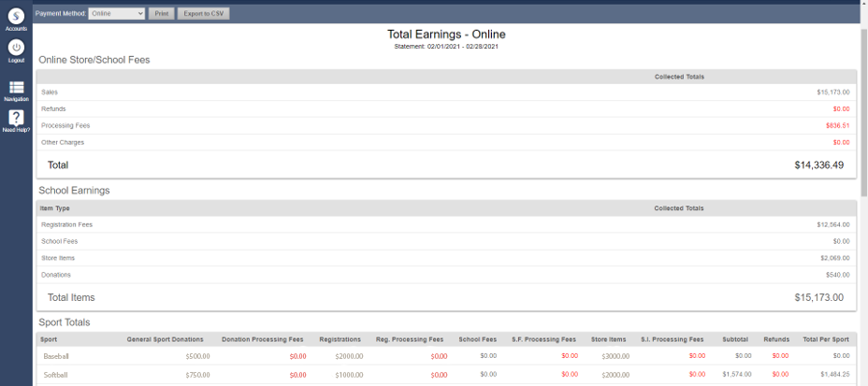Click Baseball store items value $3000.00
The height and width of the screenshot is (386, 868).
(615, 356)
